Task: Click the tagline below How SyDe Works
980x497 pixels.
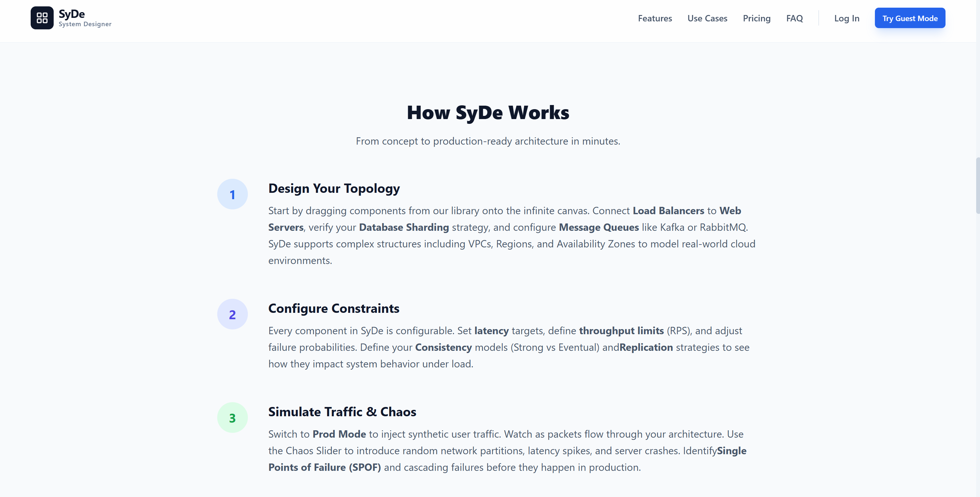Action: coord(488,141)
